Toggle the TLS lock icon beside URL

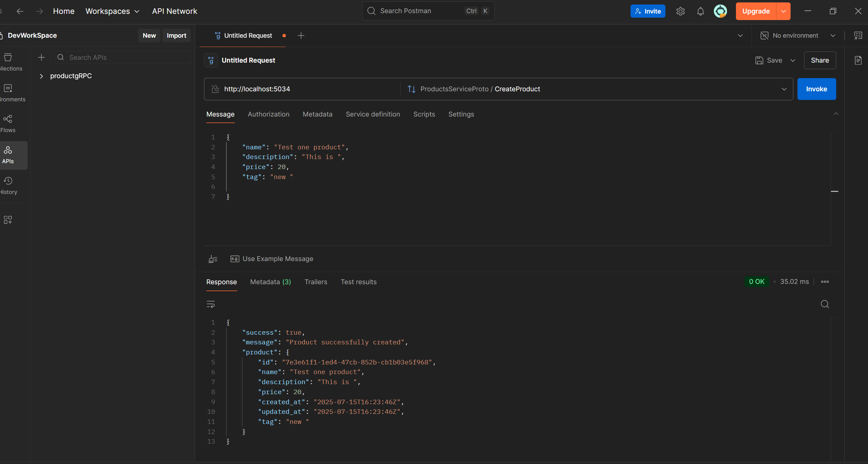(x=215, y=89)
